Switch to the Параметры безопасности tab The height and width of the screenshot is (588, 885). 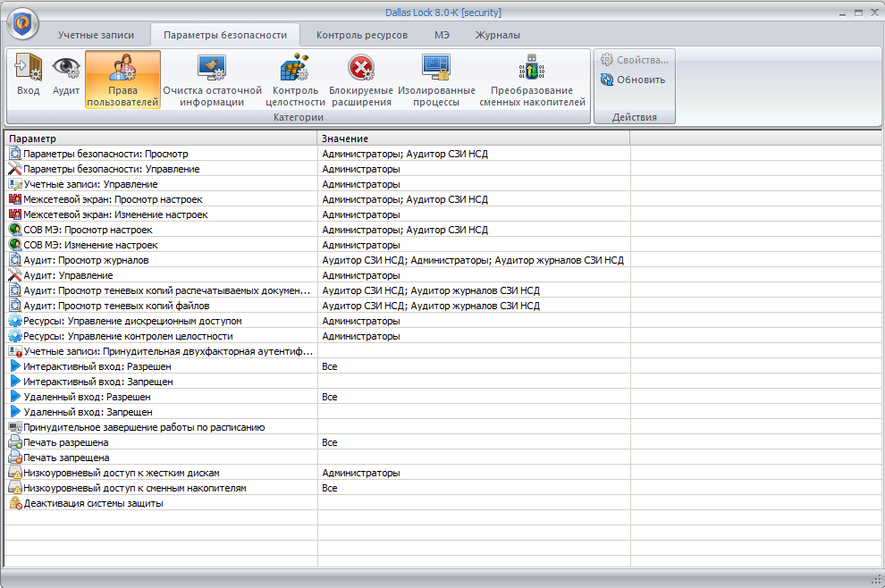coord(225,35)
